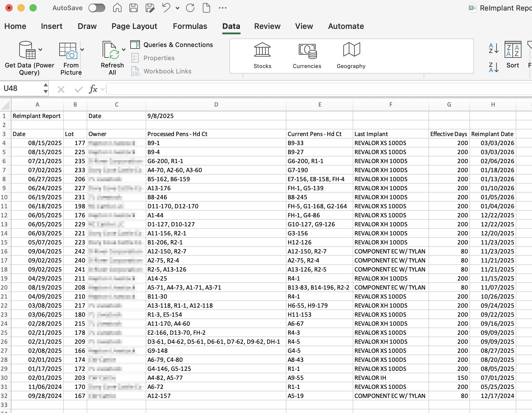Click the 'ReImplant Report' cell A1
The width and height of the screenshot is (532, 413).
(37, 116)
